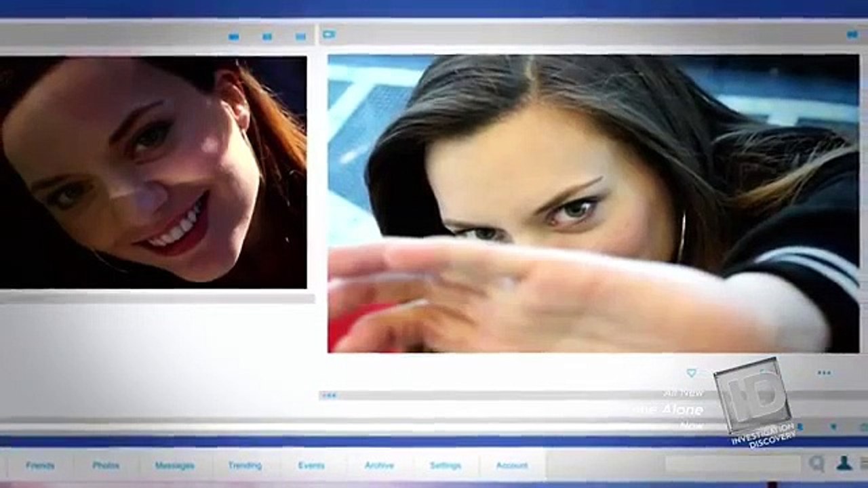
Task: Open the smiling woman's photo thumbnail
Action: 153,172
